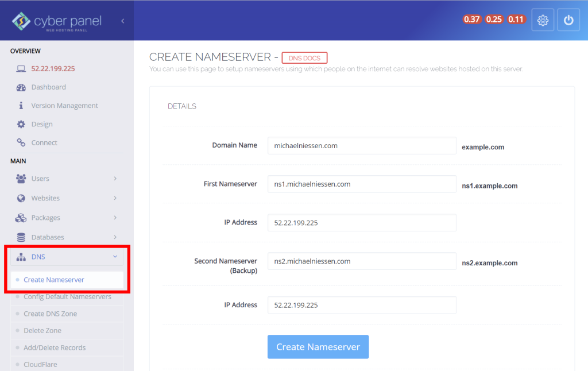This screenshot has height=371, width=588.
Task: Click the Databases menu label
Action: point(48,237)
